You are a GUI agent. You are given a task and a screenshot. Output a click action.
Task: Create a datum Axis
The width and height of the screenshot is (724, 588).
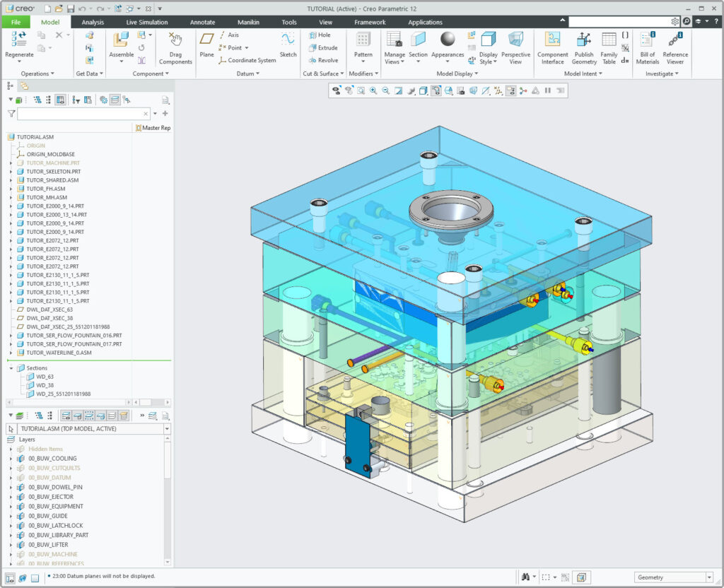(x=228, y=35)
